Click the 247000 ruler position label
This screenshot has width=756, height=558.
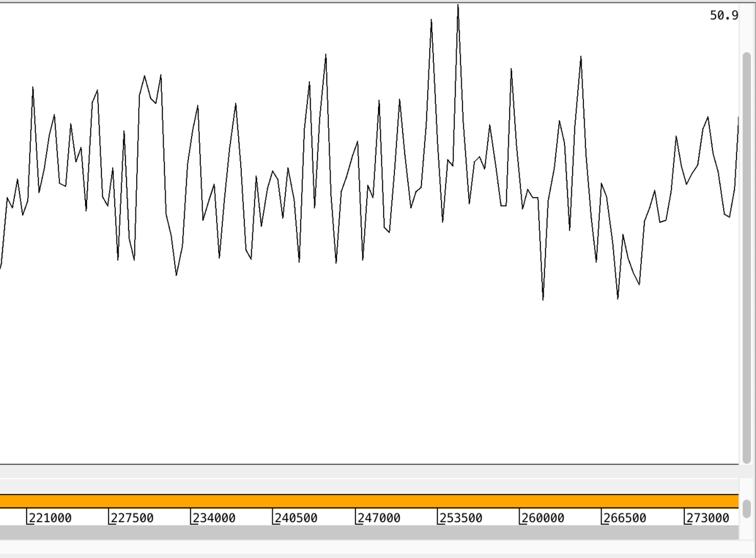(x=379, y=518)
